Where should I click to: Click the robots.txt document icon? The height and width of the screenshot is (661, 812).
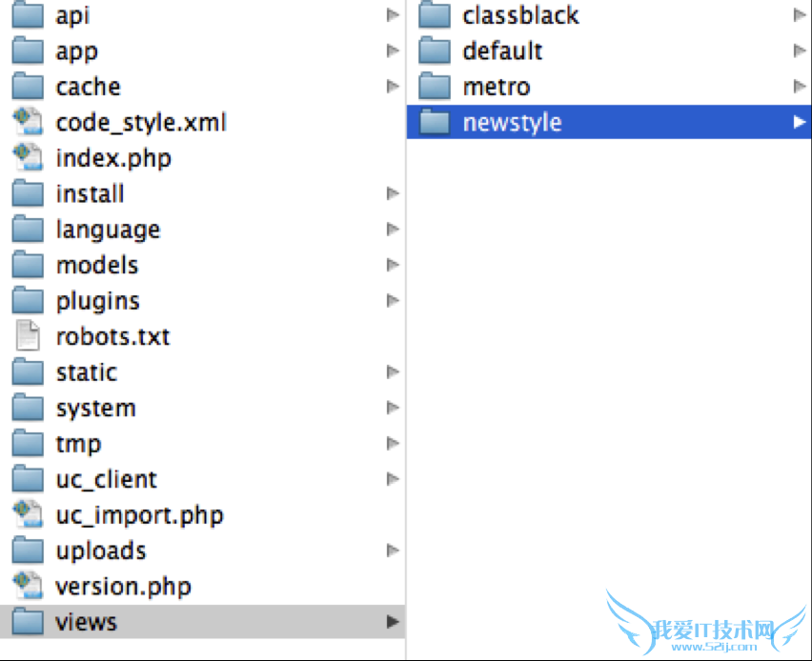pos(29,337)
